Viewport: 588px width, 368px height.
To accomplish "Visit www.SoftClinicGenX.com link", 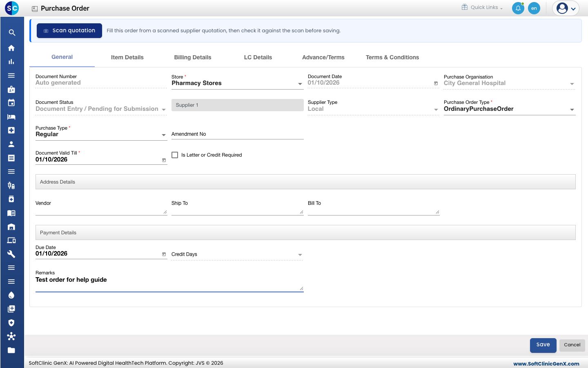I will point(546,364).
